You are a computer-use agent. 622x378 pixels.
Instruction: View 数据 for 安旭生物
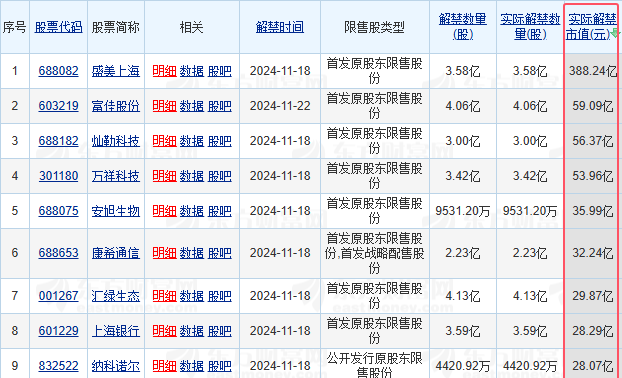coord(192,211)
